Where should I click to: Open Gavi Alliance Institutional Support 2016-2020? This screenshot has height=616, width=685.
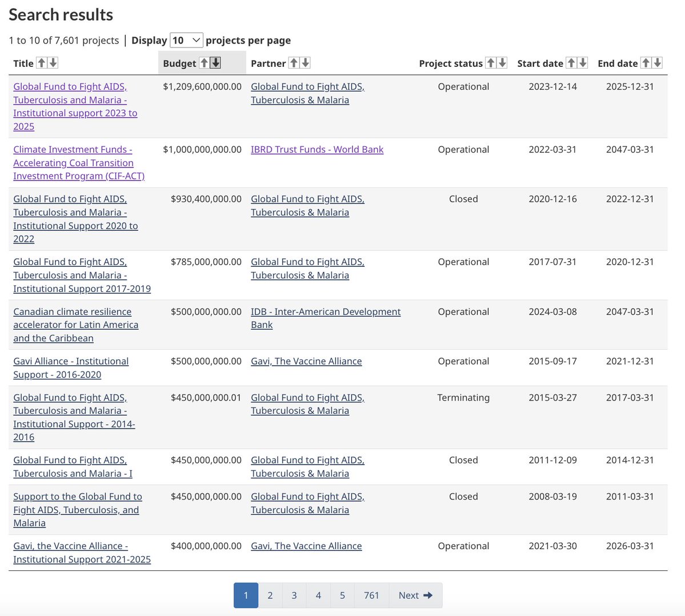(x=70, y=368)
